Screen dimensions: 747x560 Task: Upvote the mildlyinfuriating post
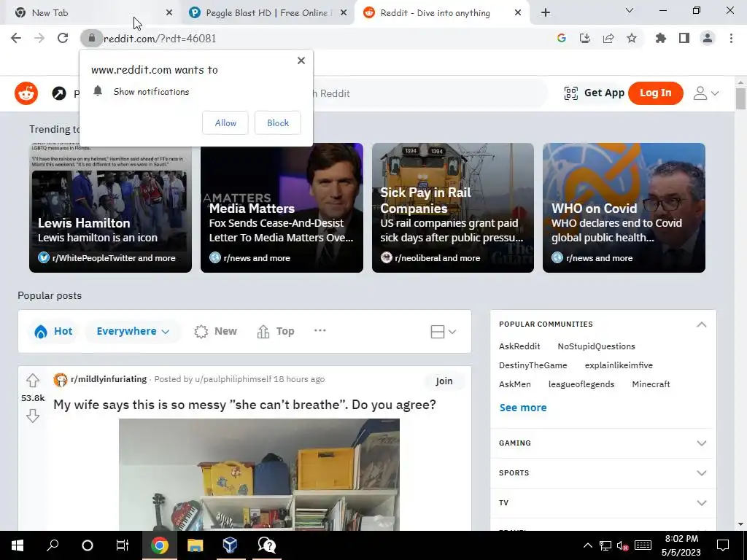(33, 381)
